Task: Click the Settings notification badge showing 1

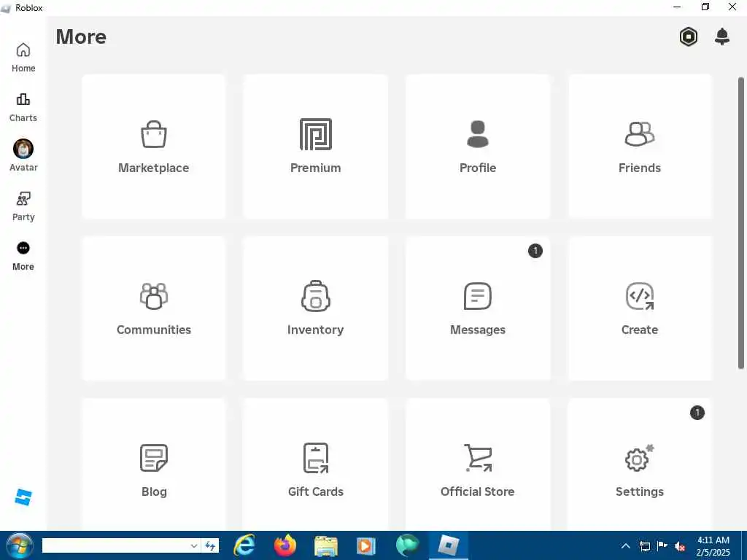Action: click(x=697, y=413)
